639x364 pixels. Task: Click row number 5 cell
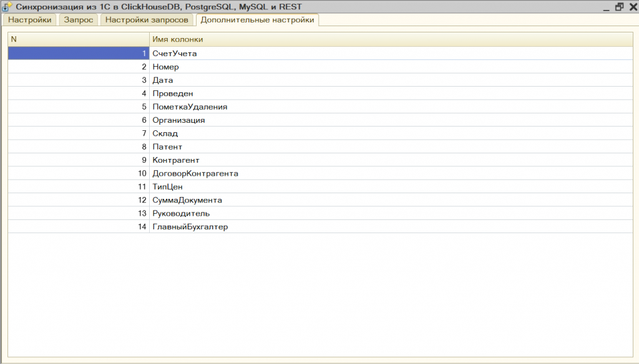coord(79,107)
